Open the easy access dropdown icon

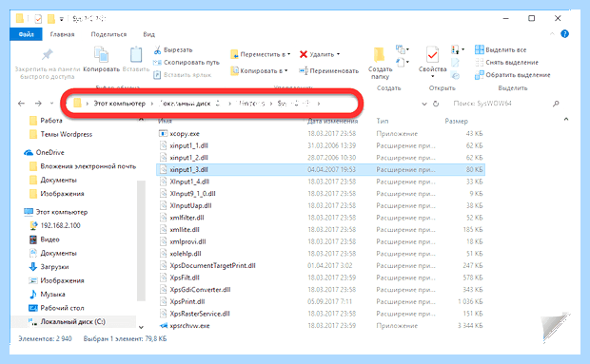tap(403, 62)
